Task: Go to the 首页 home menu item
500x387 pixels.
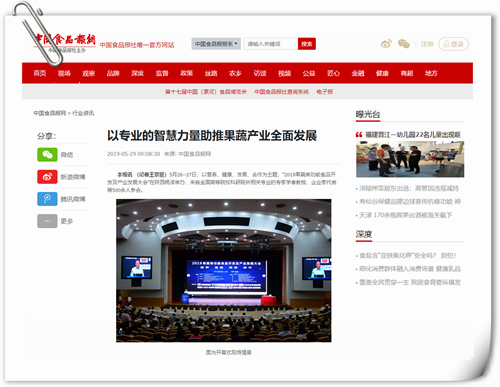Action: [x=40, y=73]
